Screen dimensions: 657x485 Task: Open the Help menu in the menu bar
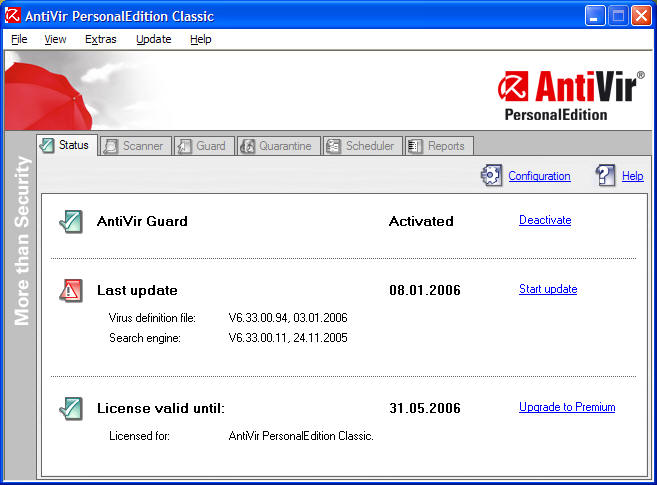point(201,39)
